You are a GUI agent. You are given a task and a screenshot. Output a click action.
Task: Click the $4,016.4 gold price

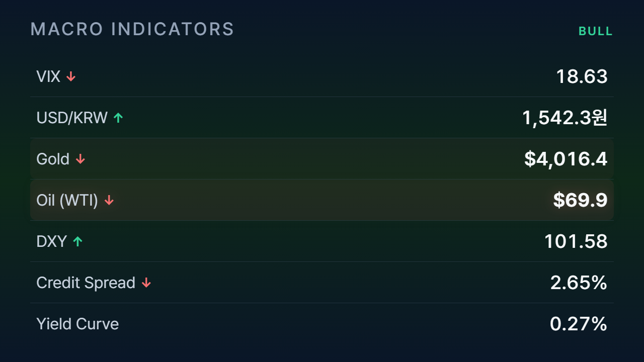(x=566, y=159)
